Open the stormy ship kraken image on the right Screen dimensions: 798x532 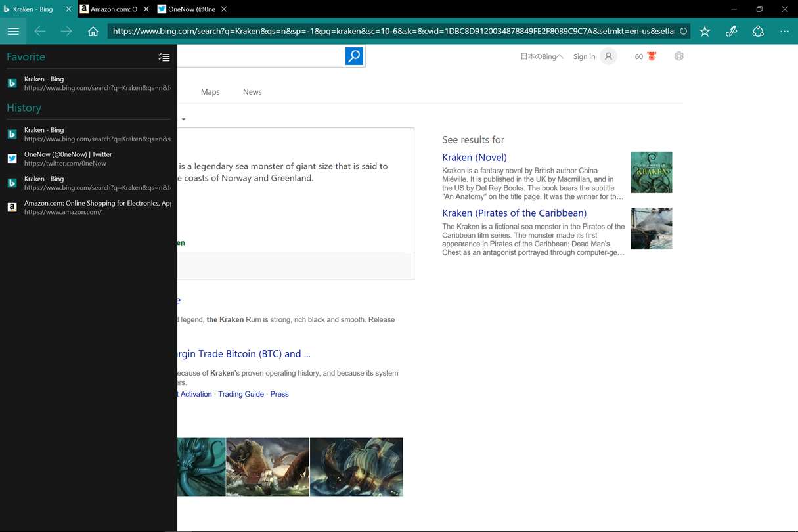(356, 467)
